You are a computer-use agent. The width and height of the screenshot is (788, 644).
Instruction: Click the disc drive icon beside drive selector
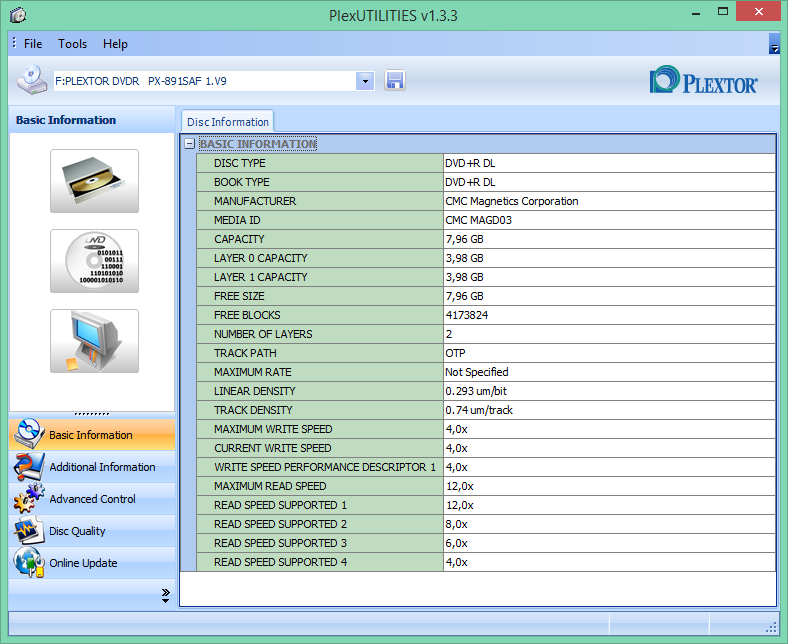point(33,80)
